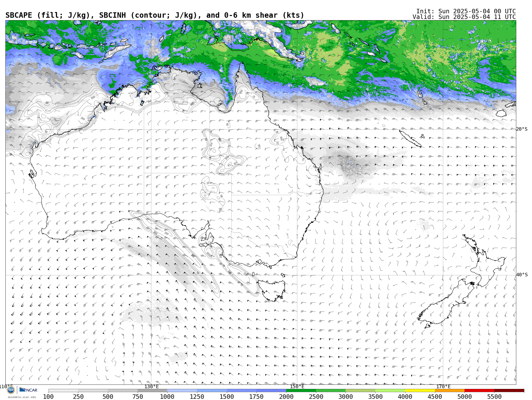Pick the bright green 2500–3000 swatch
Image resolution: width=532 pixels, height=400 pixels.
tap(331, 391)
